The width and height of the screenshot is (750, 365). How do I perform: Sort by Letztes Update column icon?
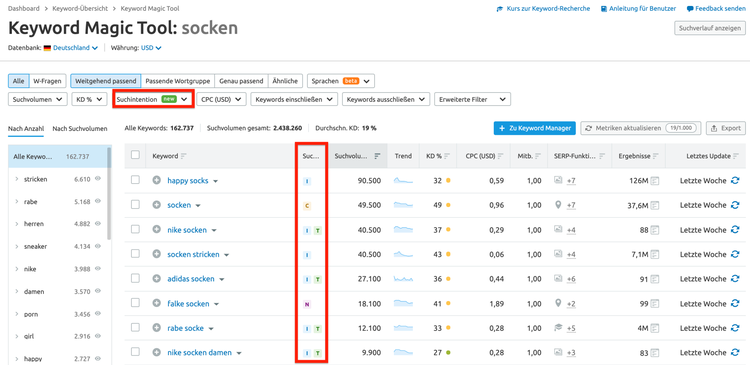pos(736,156)
